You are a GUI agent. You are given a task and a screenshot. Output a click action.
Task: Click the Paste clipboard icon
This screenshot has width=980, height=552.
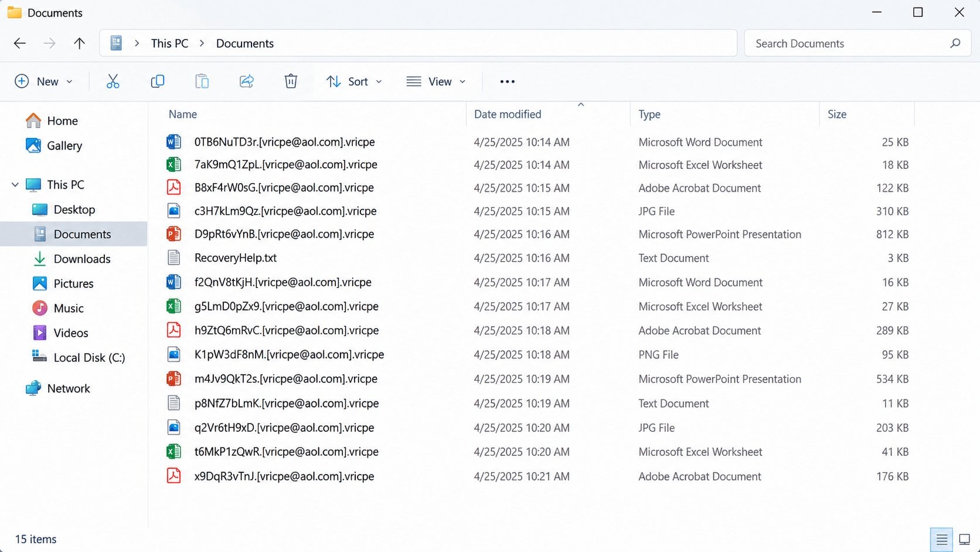[202, 82]
